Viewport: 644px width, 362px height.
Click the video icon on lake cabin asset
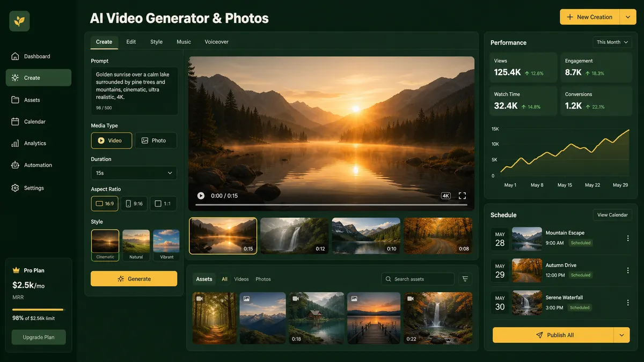pyautogui.click(x=296, y=299)
